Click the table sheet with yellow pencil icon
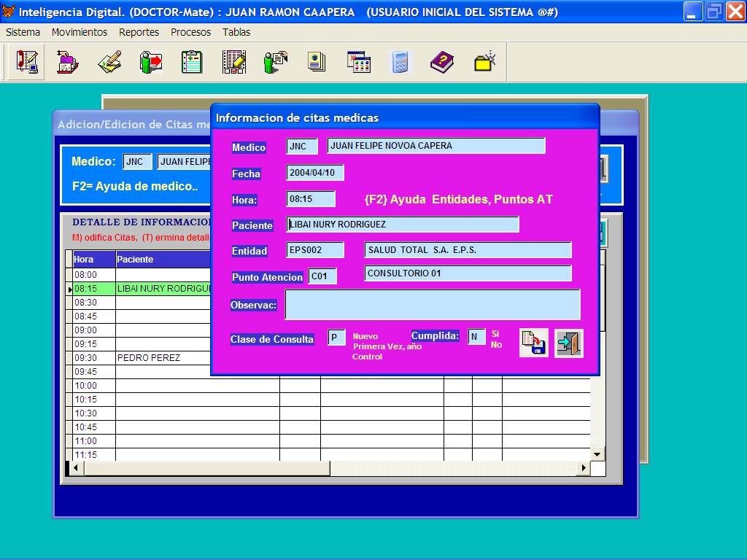Screen dimensions: 747x560 [x=234, y=63]
